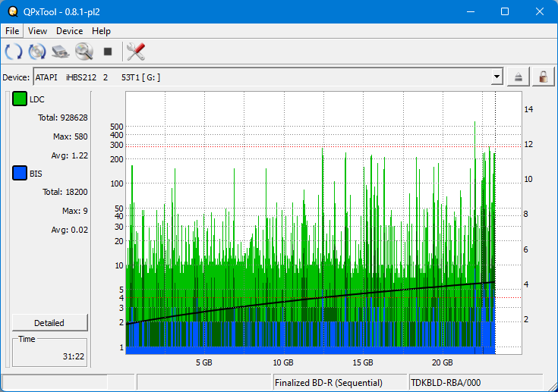Open device info drive icon
Viewport: 558px width, 392px height.
(x=61, y=52)
